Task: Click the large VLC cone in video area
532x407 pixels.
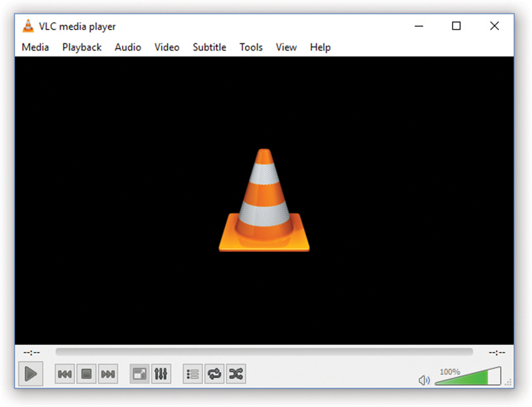Action: pos(264,200)
